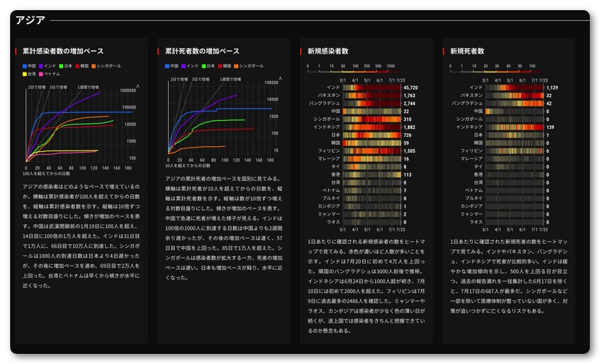Click the blue 中国 legend square in infections chart
The image size is (600, 364).
[25, 66]
